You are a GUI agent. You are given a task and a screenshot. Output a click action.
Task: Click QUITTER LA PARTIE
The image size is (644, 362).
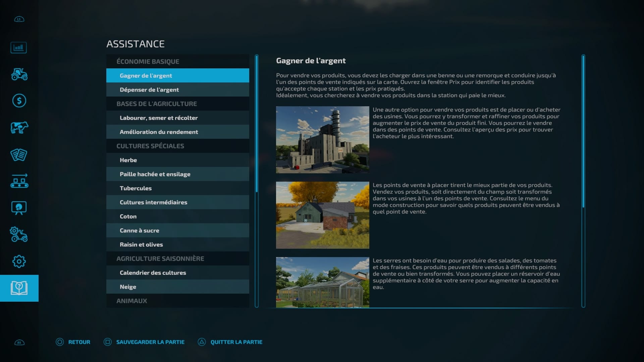[x=236, y=342]
